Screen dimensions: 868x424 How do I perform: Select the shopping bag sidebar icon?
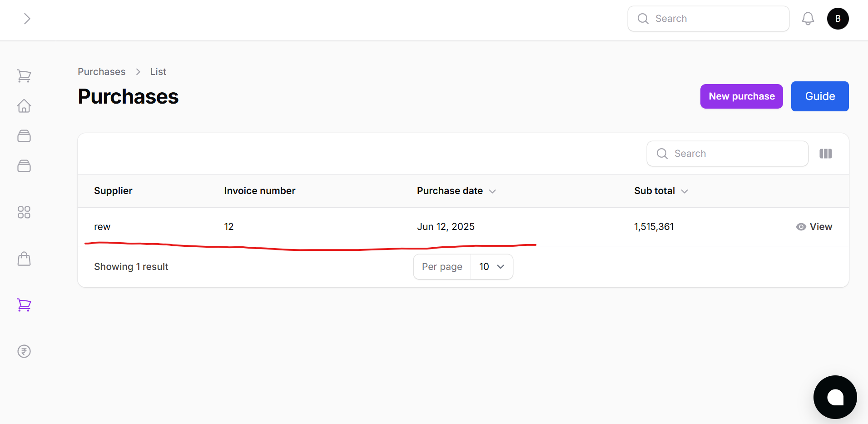click(24, 258)
